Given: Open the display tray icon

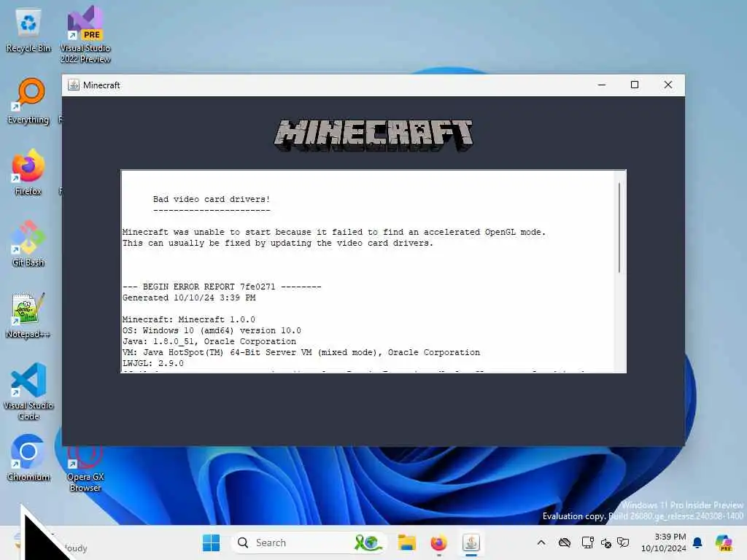Looking at the screenshot, I should (x=587, y=542).
